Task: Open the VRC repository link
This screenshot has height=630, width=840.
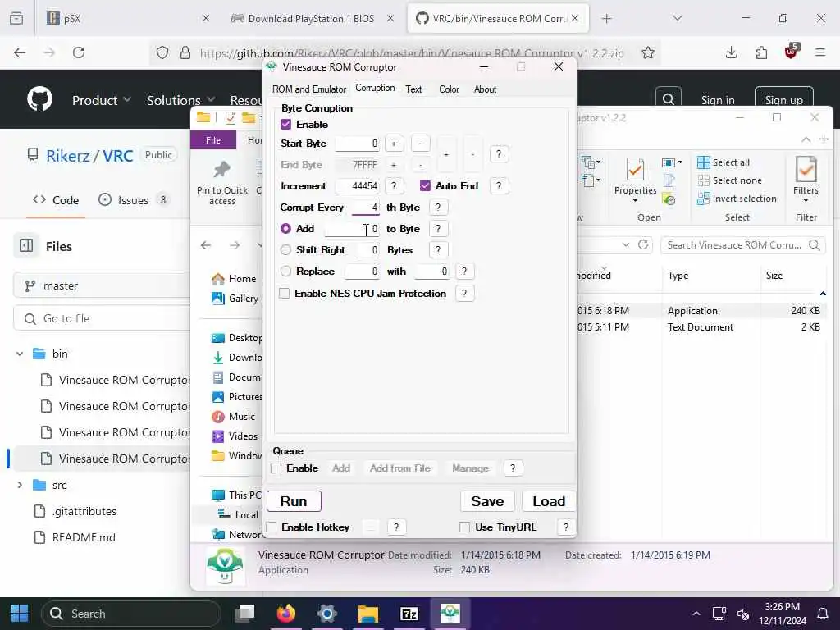Action: [118, 156]
